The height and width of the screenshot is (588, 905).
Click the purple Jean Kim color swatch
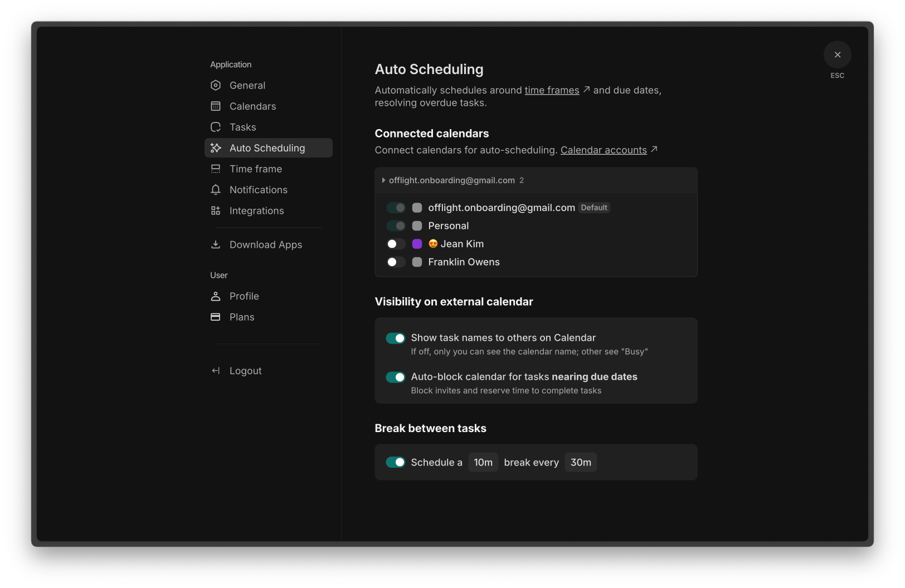417,244
